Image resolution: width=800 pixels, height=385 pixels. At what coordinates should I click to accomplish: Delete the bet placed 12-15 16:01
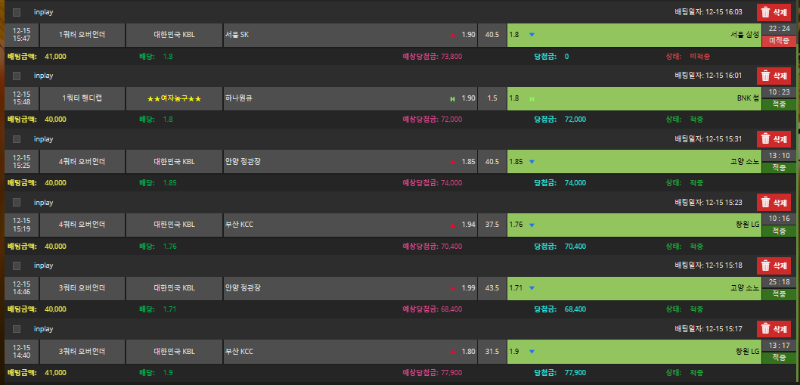point(773,75)
